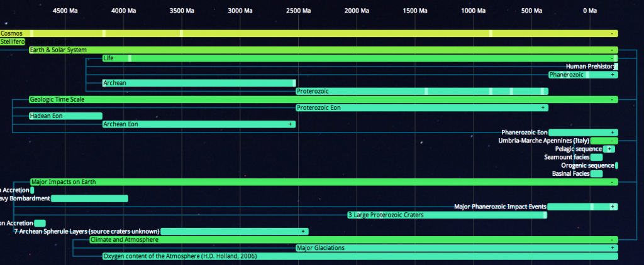Click the 'Cosmos' title text

pos(11,34)
